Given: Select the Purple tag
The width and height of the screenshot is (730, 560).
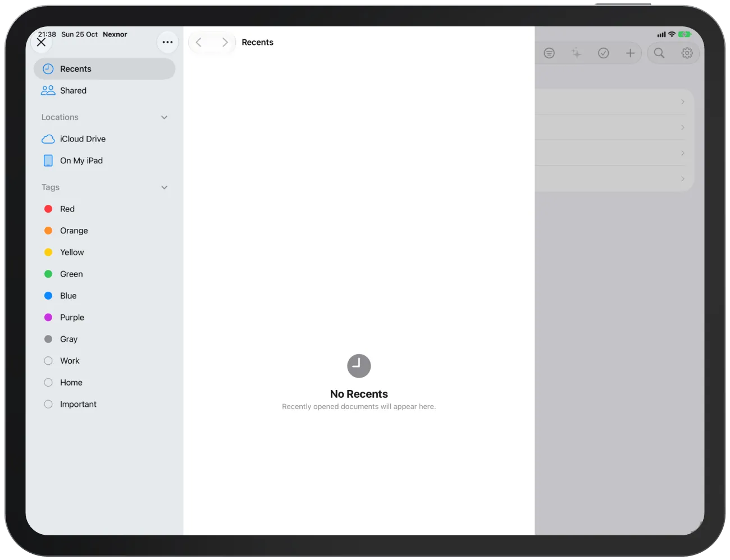Looking at the screenshot, I should 104,318.
